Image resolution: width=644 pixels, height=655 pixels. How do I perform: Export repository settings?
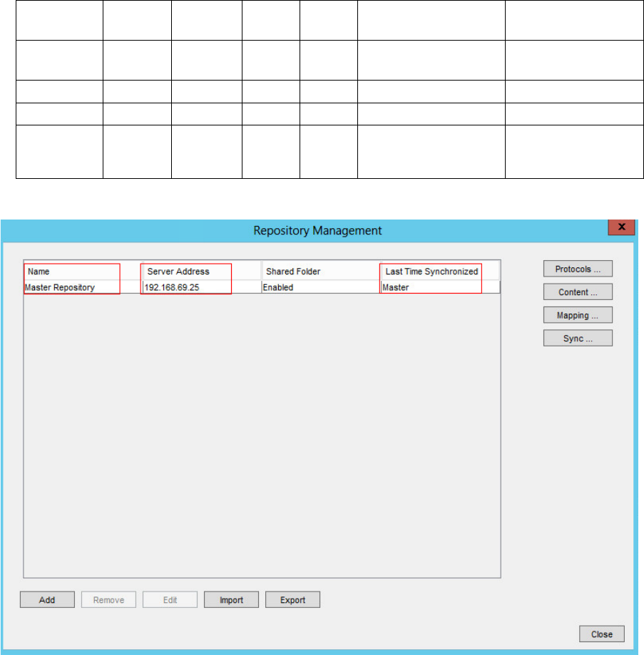tap(292, 599)
